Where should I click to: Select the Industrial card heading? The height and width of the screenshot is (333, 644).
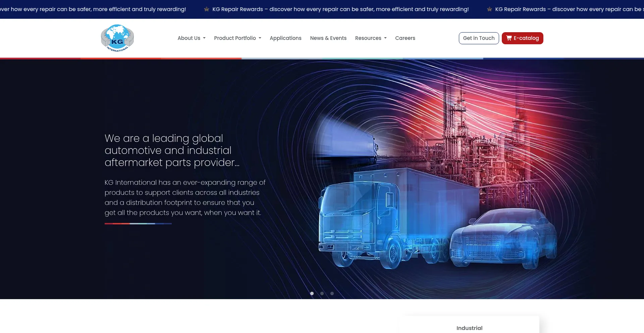(x=469, y=328)
